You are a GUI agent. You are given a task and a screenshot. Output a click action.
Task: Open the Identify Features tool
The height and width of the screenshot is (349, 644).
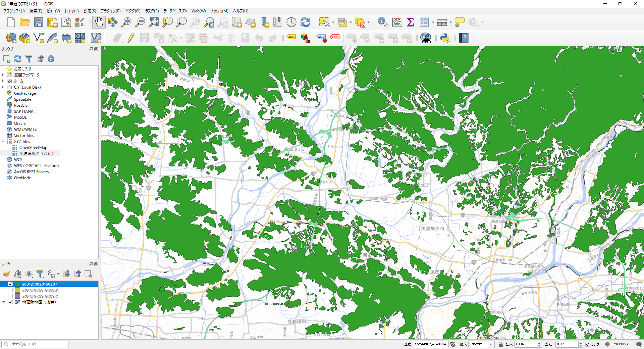click(382, 22)
